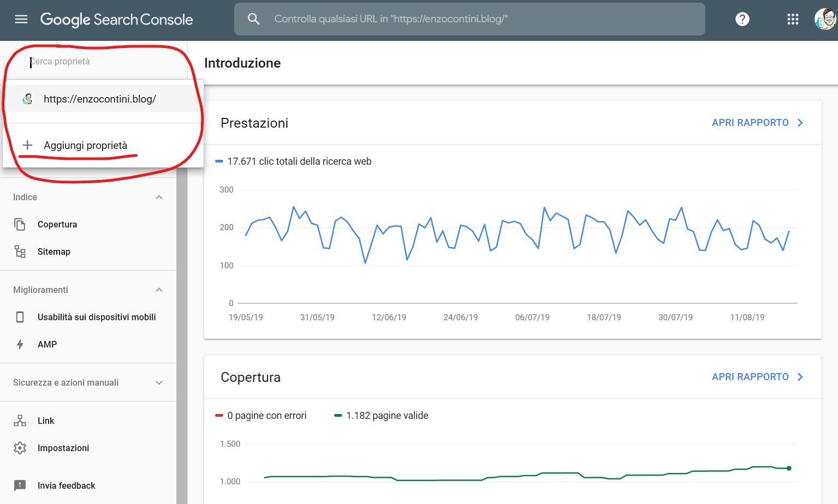Screen dimensions: 838x504
Task: Click the Copertura pages icon in sidebar
Action: (20, 224)
